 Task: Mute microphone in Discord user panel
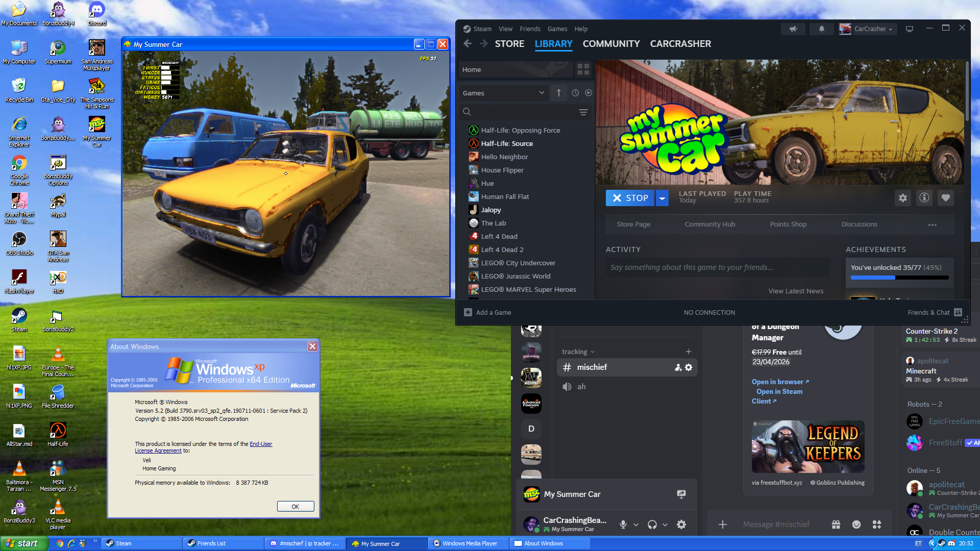[x=623, y=524]
